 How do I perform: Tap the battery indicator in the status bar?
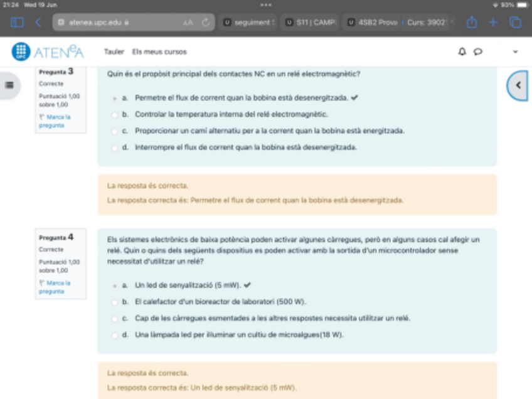(x=522, y=5)
